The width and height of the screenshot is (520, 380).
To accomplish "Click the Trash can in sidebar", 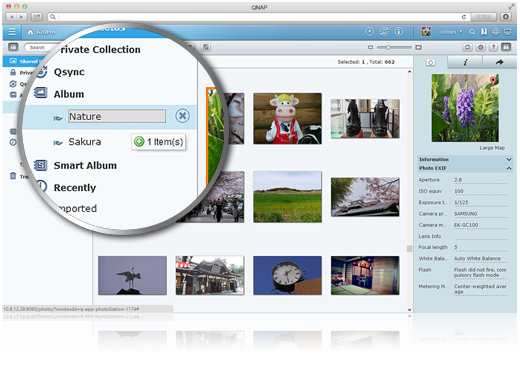I will (x=13, y=176).
